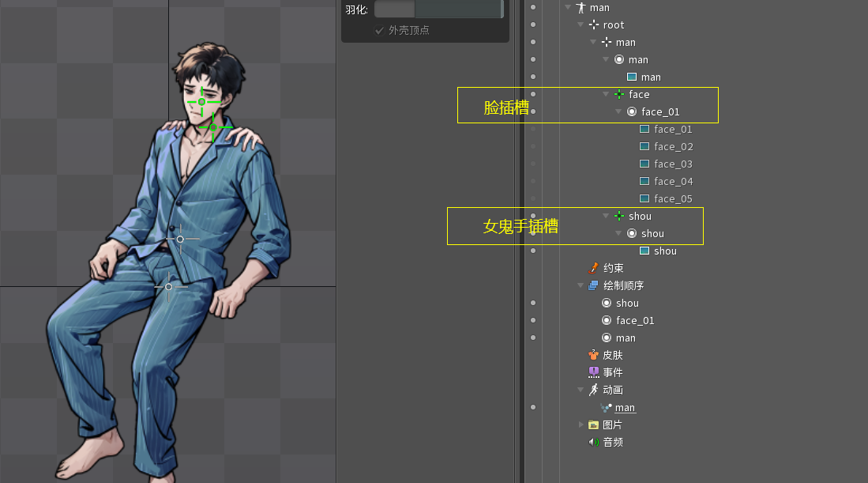The height and width of the screenshot is (483, 868).
Task: Click the root bone crosshair icon
Action: (x=594, y=25)
